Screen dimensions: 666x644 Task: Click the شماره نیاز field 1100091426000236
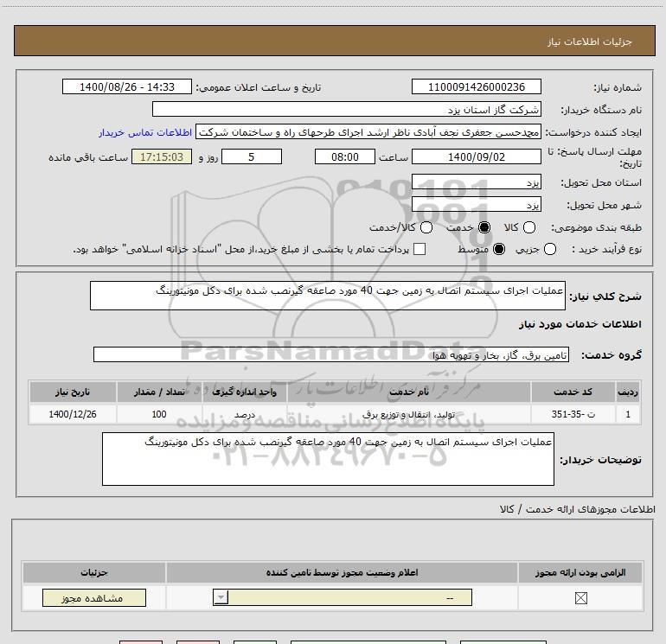(476, 86)
